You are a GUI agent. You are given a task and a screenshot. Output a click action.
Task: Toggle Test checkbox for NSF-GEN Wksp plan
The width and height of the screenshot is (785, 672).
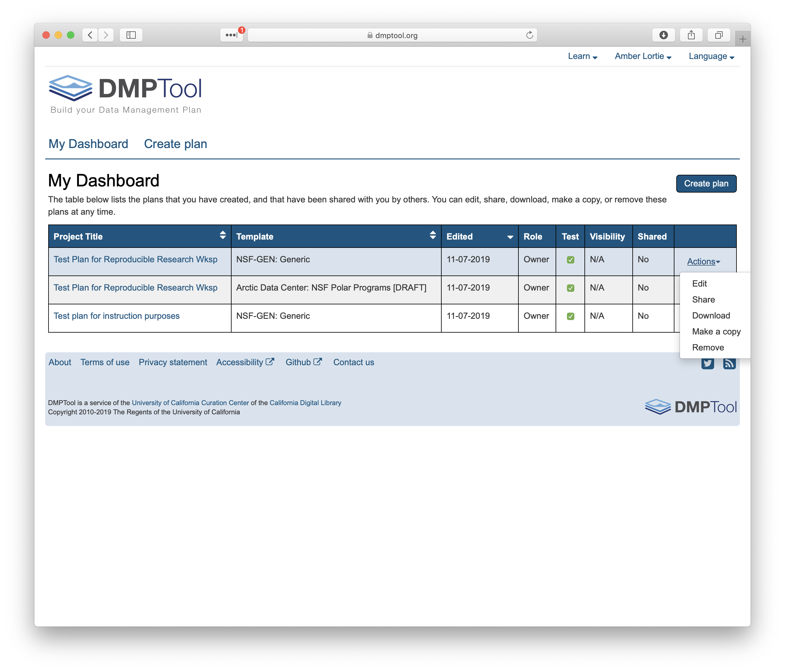(x=570, y=260)
